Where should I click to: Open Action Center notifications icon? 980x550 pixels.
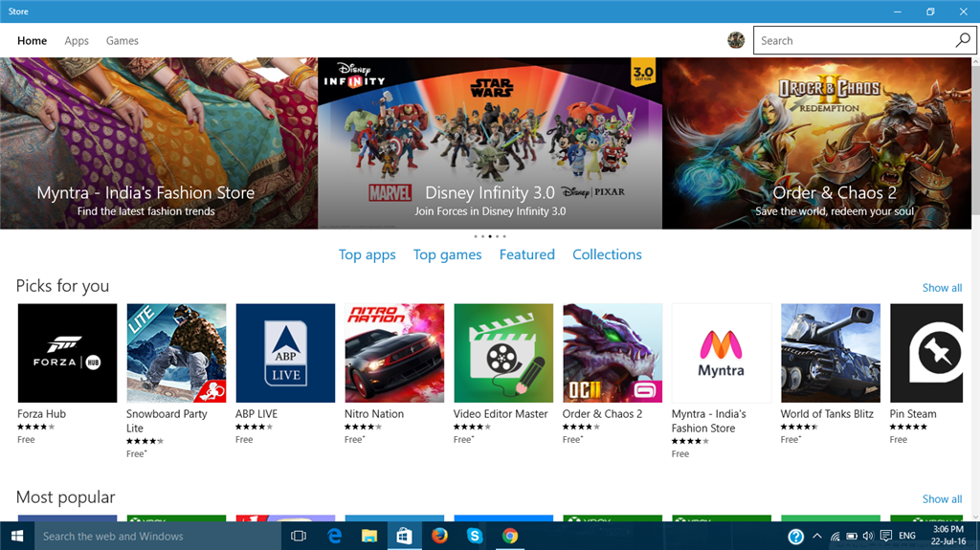[x=885, y=537]
